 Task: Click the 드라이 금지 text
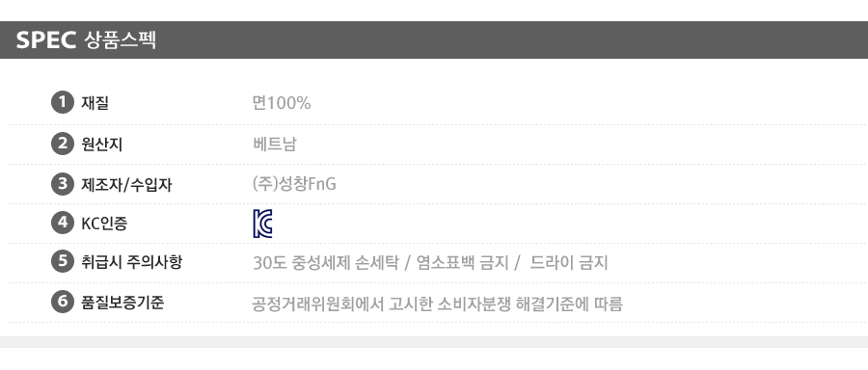click(x=569, y=262)
